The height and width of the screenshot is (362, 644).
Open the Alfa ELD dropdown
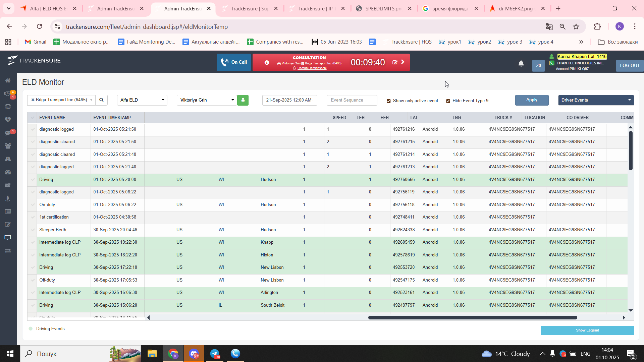pos(142,100)
